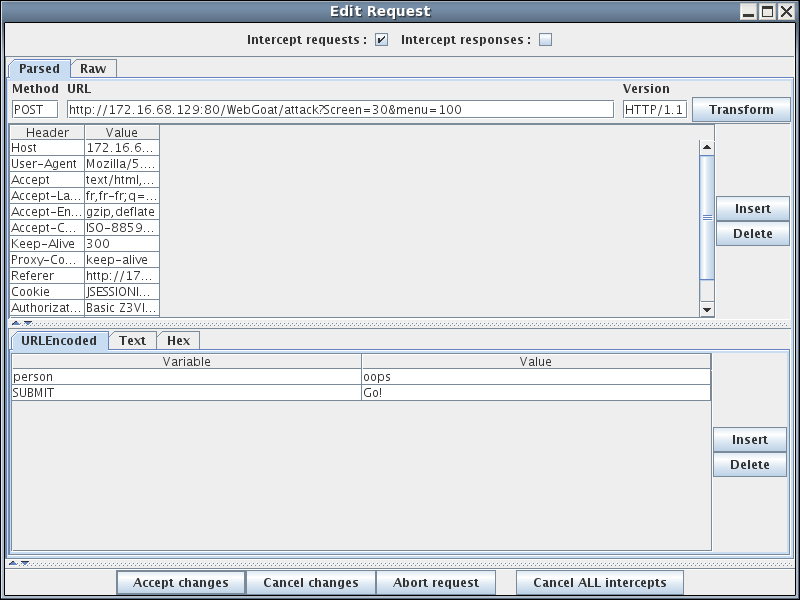Collapse the headers pane via divider arrows
This screenshot has width=800, height=600.
pyautogui.click(x=16, y=324)
